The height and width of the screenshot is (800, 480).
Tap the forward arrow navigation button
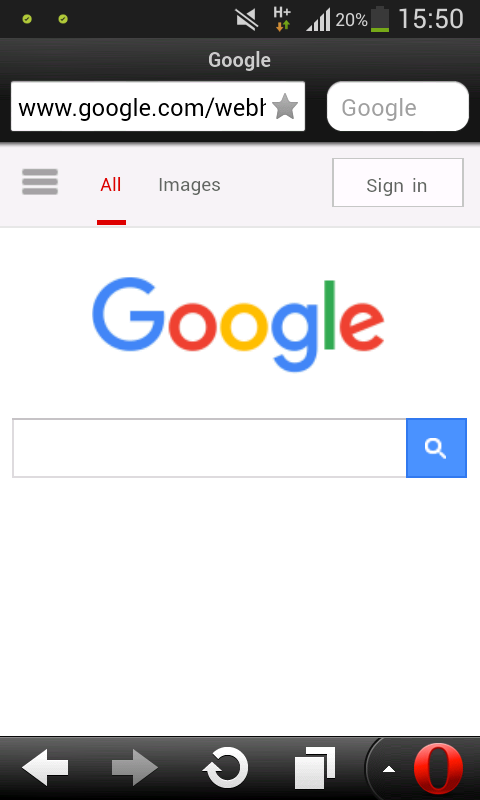(135, 767)
